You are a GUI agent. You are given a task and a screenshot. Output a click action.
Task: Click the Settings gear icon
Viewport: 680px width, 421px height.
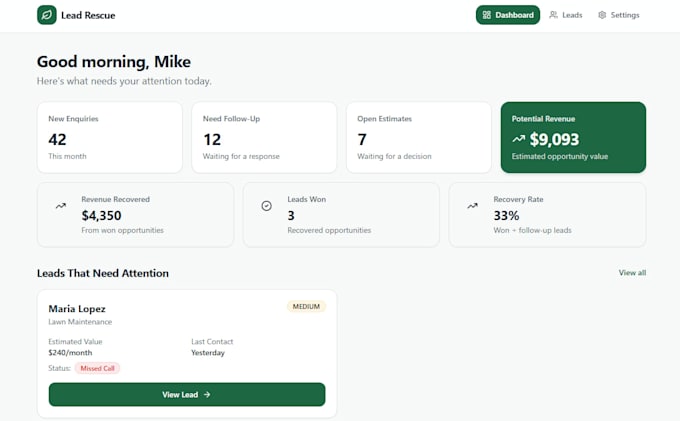pyautogui.click(x=602, y=15)
